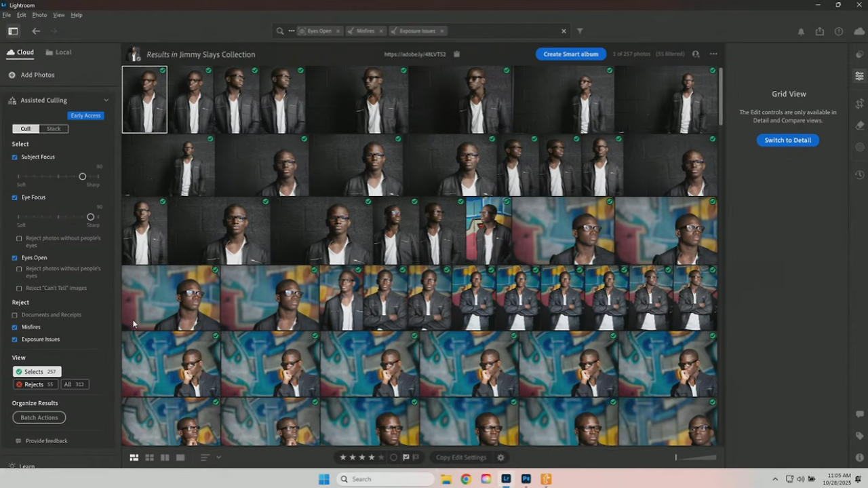Adjust the Subject Focus sharpness slider
The height and width of the screenshot is (488, 868).
pos(83,176)
